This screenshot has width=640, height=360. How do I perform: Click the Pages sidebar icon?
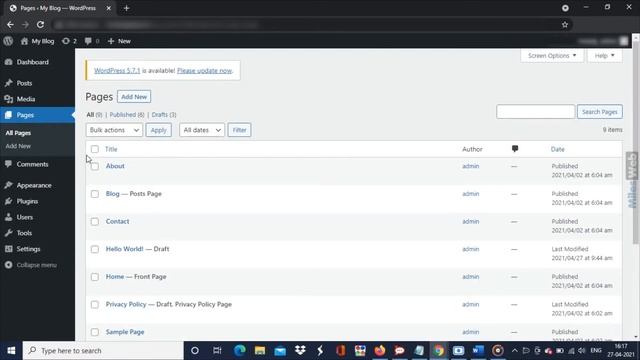[9, 115]
